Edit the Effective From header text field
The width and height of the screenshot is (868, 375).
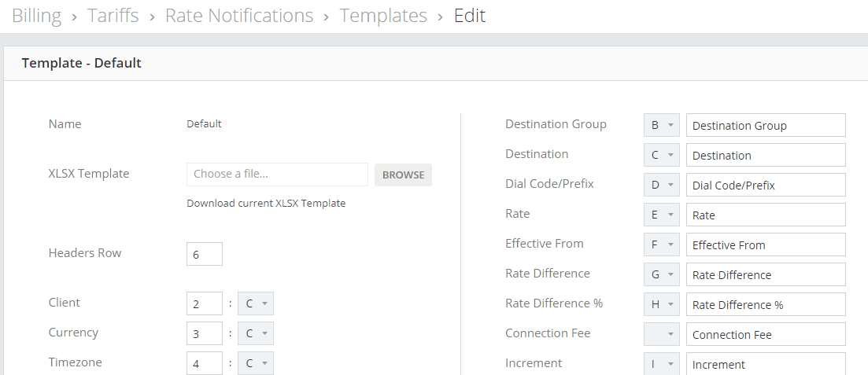point(766,244)
